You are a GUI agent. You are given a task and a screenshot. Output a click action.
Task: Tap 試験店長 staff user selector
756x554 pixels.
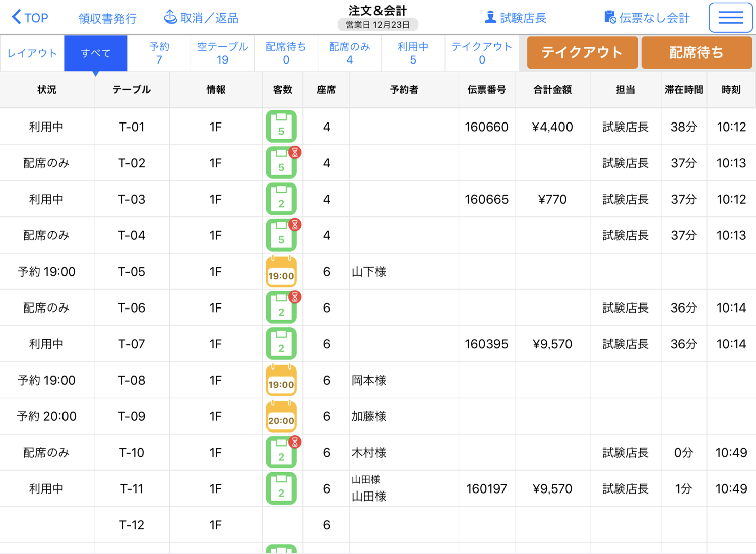click(515, 18)
